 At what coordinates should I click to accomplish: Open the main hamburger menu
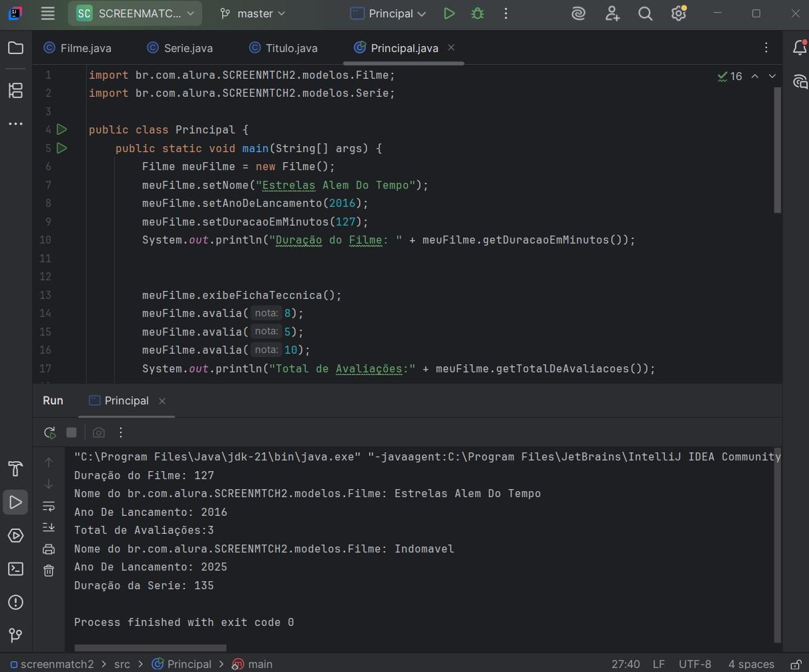47,13
